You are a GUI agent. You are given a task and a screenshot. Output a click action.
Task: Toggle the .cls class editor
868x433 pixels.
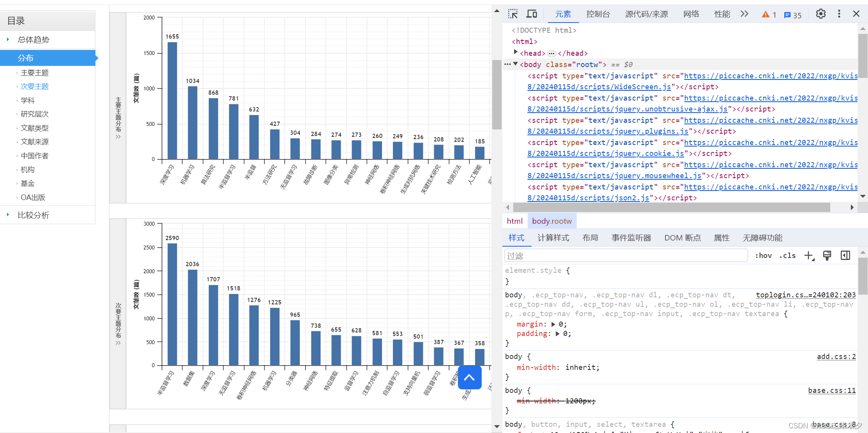point(787,256)
